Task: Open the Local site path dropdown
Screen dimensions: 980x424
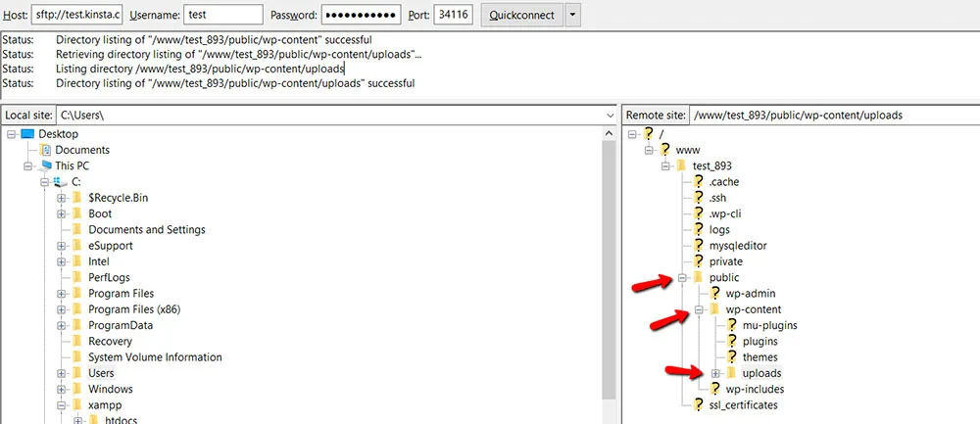Action: click(610, 116)
